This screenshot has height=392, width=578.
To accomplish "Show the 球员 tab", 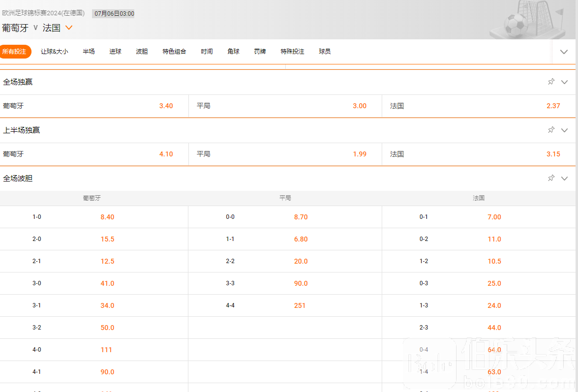I will point(325,52).
